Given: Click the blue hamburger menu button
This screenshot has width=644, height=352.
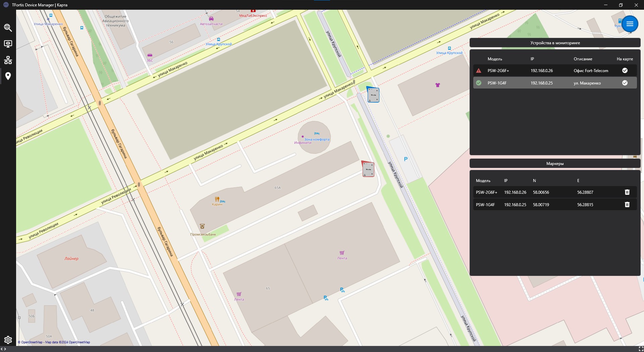Looking at the screenshot, I should pos(630,24).
